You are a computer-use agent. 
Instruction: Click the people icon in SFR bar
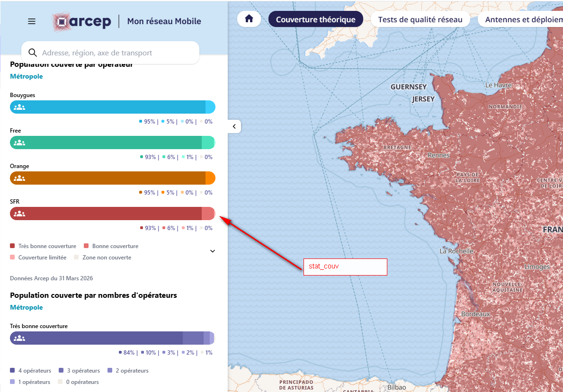(19, 214)
